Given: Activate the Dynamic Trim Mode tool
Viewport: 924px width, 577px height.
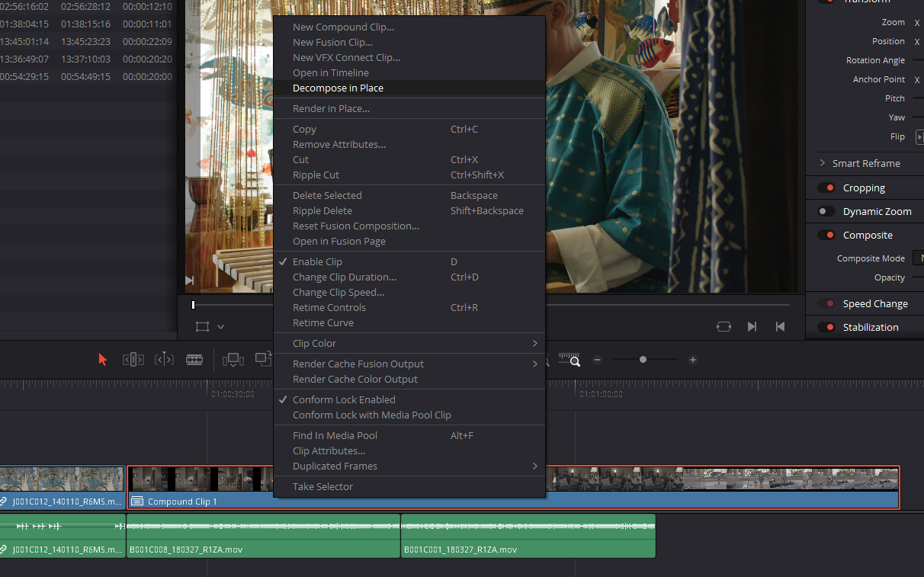Looking at the screenshot, I should [164, 360].
